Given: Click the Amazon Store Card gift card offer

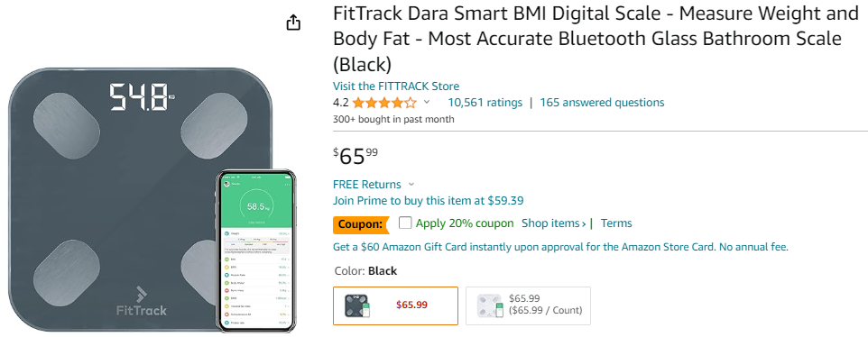Looking at the screenshot, I should point(560,247).
